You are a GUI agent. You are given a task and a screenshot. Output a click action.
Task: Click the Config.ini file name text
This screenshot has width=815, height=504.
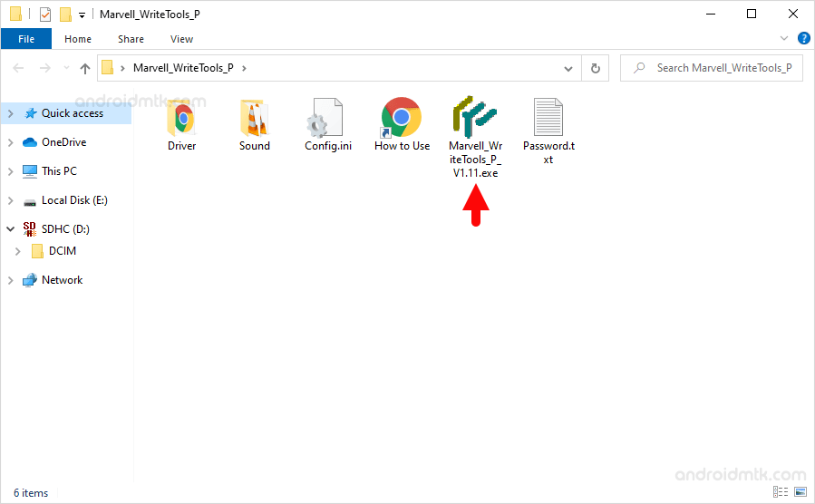[328, 146]
